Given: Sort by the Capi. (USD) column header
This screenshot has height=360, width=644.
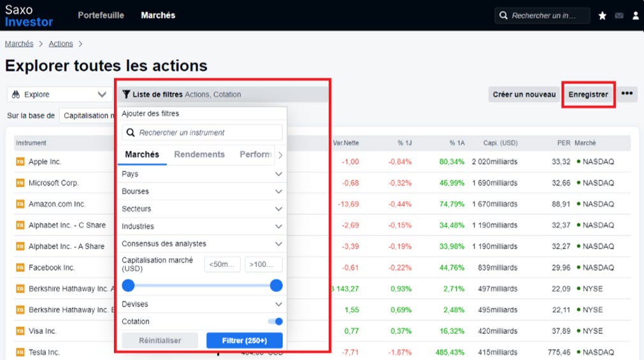Looking at the screenshot, I should (x=500, y=143).
